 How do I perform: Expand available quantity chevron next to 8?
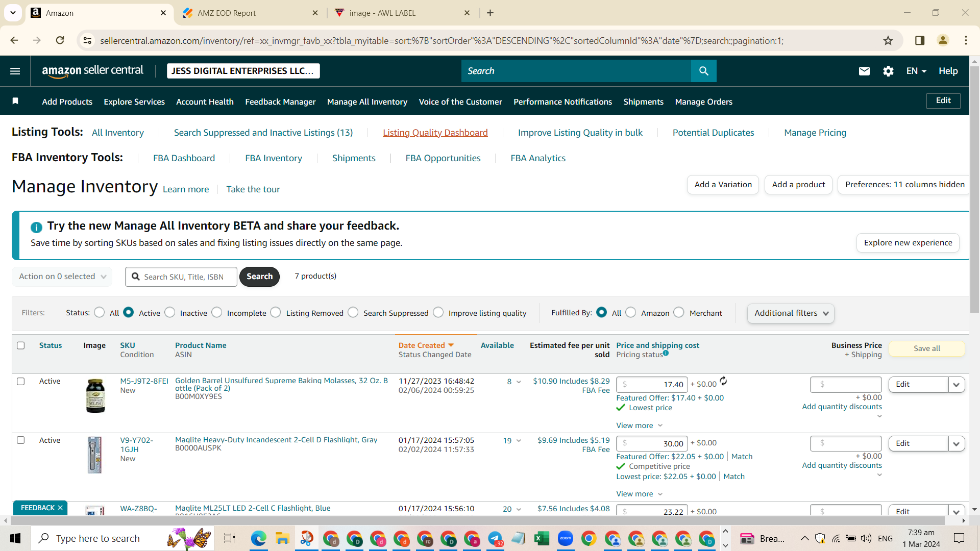pyautogui.click(x=519, y=382)
